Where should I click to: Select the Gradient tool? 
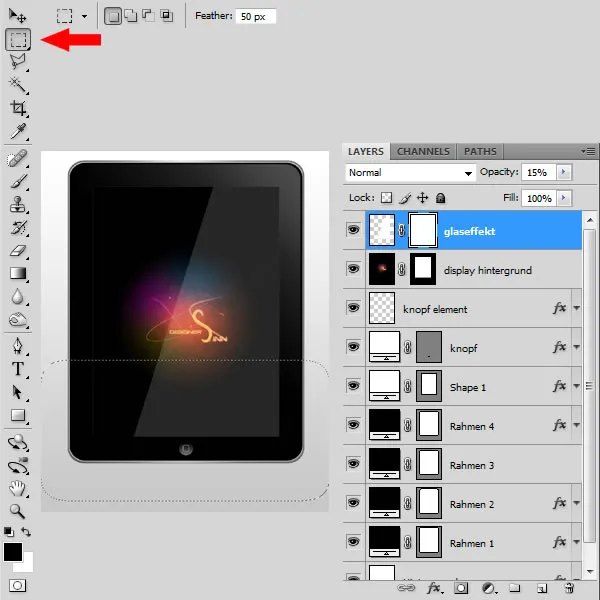[18, 273]
